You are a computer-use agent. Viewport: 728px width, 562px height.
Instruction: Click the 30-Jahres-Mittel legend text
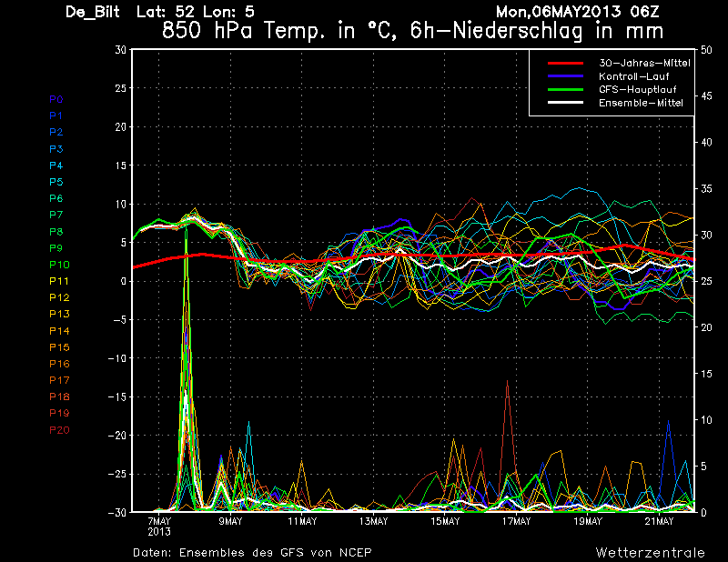(x=644, y=63)
